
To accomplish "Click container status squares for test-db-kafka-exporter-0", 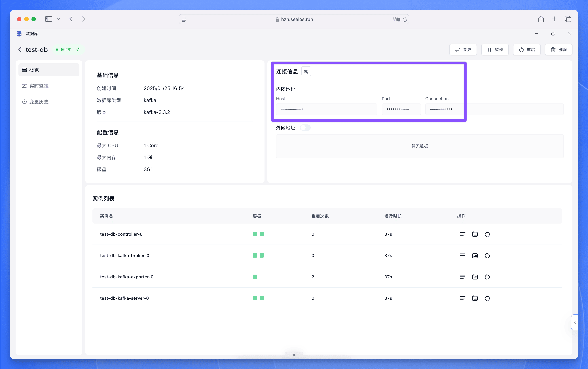I will point(255,277).
